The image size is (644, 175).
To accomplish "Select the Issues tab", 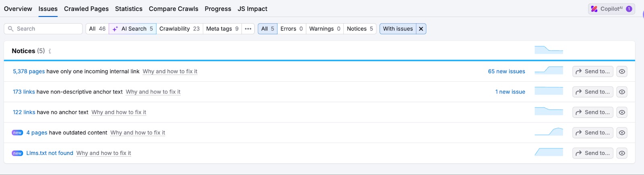I will click(48, 8).
